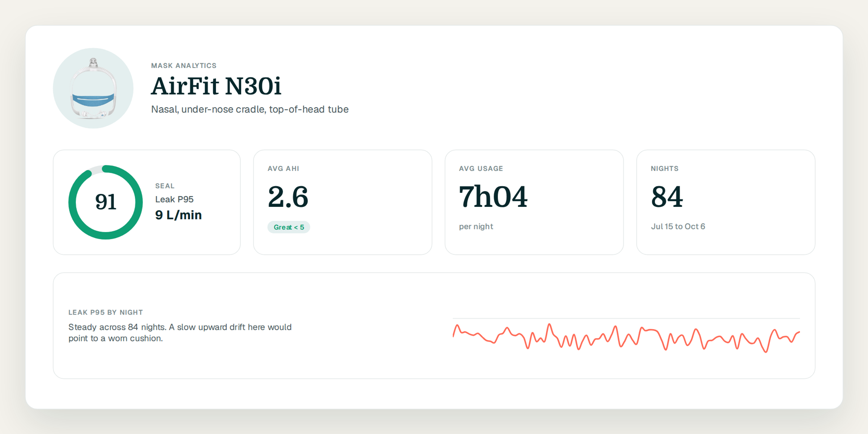Click the 'Steady across 84 nights' description text

point(180,333)
